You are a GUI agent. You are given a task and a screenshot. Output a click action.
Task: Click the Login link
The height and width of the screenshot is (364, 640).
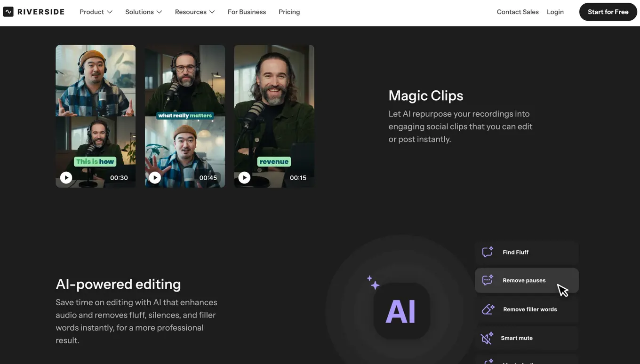click(555, 12)
